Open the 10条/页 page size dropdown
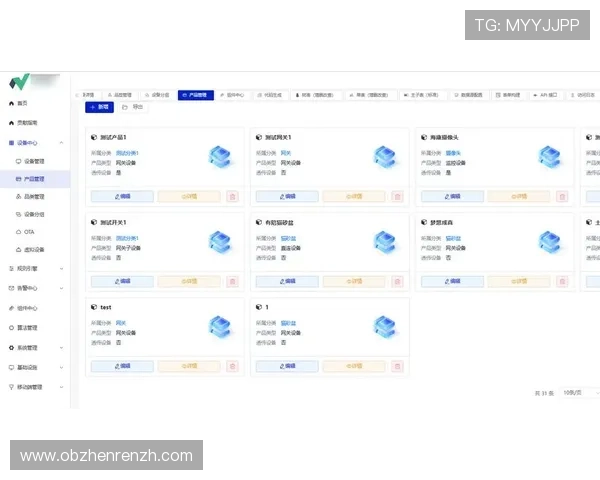The image size is (600, 480). (x=579, y=393)
